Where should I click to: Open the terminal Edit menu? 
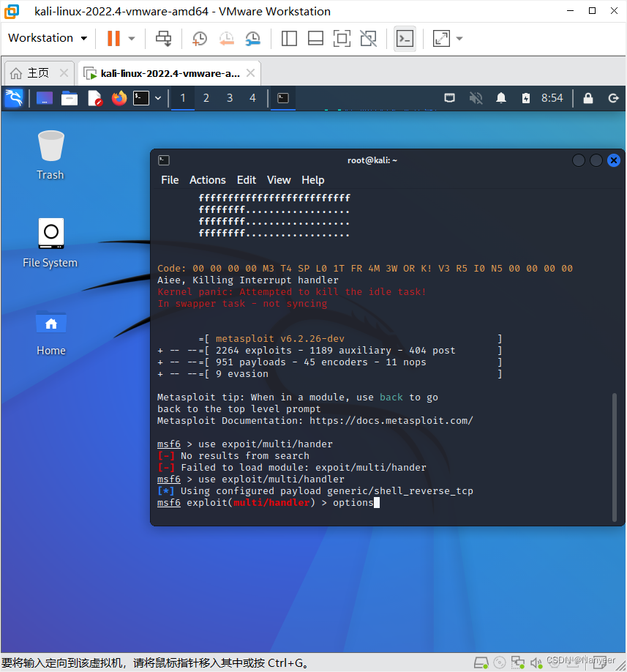click(x=247, y=180)
